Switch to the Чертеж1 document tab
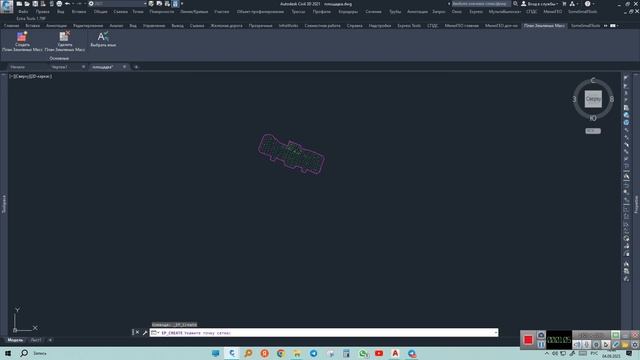Viewport: 640px width, 360px height. (x=60, y=67)
